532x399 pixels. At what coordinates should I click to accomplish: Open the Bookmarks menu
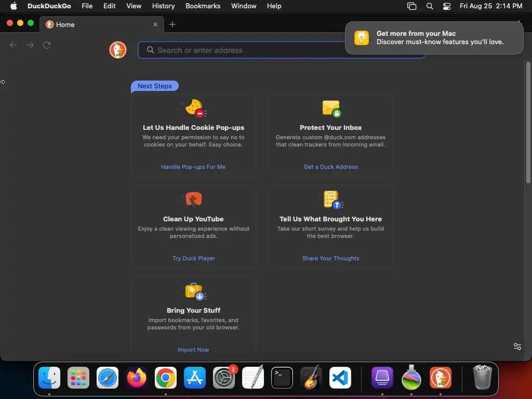pos(203,6)
